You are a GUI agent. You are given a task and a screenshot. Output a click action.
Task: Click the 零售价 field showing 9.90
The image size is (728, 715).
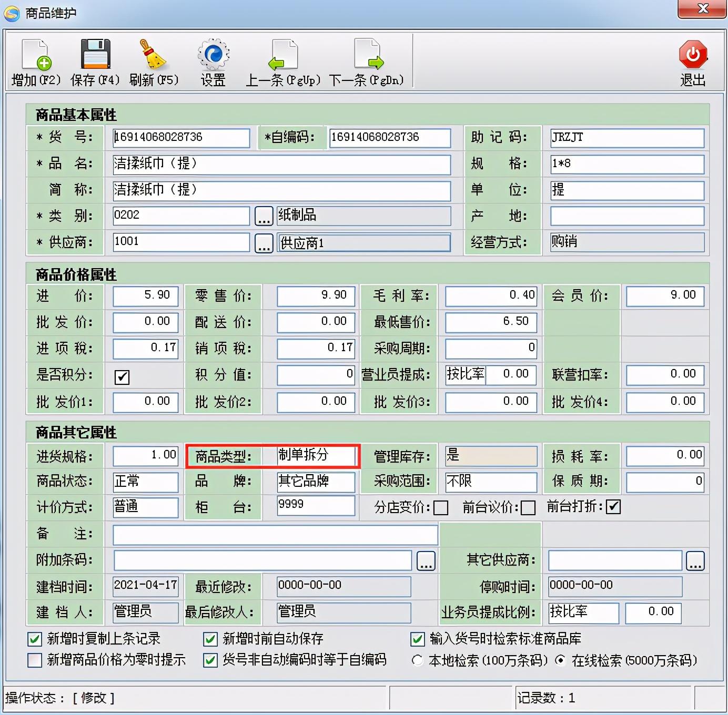pos(316,295)
